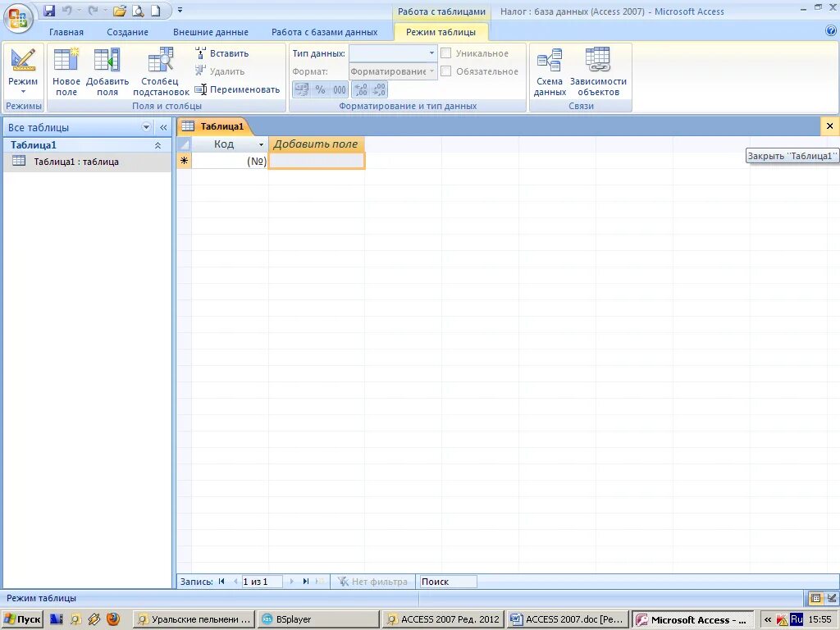Go to previous record navigation button
Image resolution: width=840 pixels, height=630 pixels.
coord(235,582)
